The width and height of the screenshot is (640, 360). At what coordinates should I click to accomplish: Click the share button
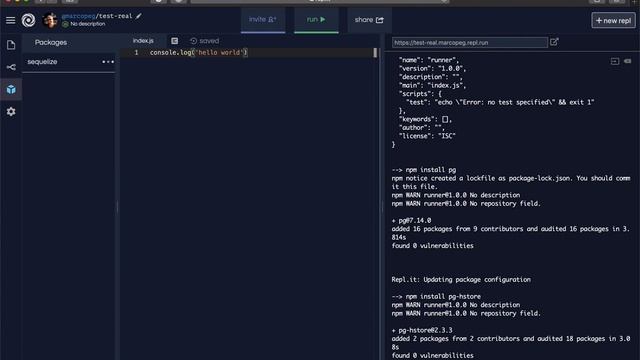[x=369, y=20]
